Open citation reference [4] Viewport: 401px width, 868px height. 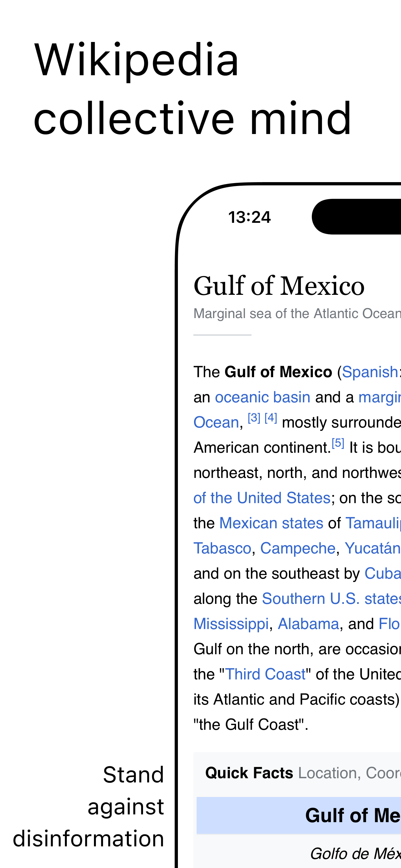[271, 418]
